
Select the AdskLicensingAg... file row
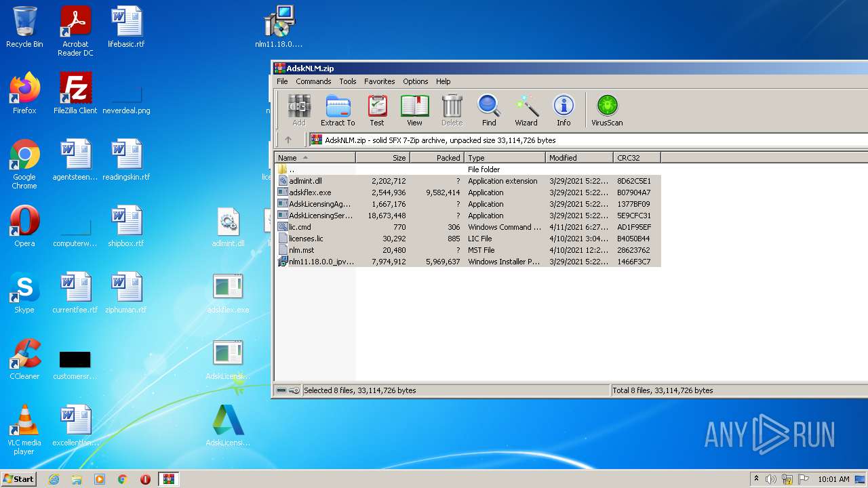468,204
